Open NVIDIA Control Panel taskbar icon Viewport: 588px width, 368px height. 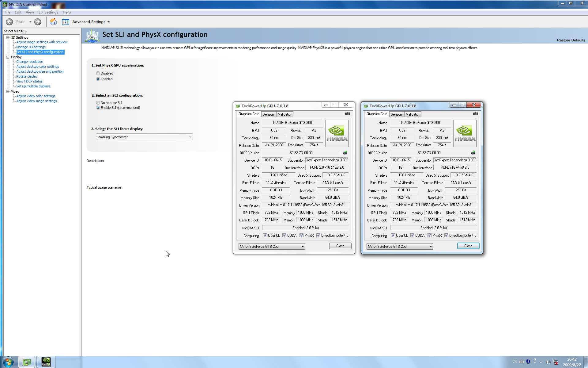click(46, 362)
